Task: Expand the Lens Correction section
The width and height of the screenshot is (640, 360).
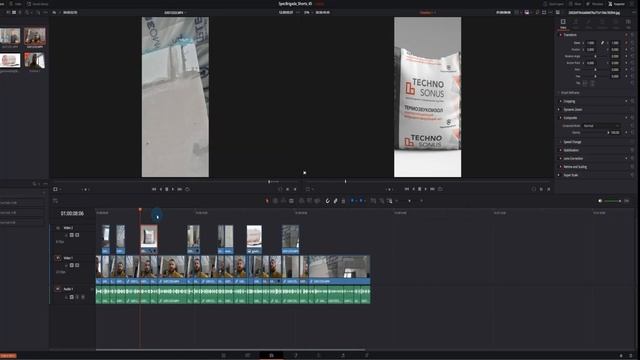Action: coord(560,158)
